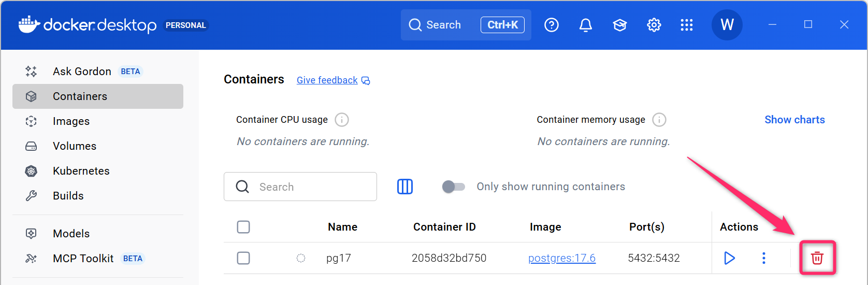Viewport: 868px width, 285px height.
Task: Go to Images in sidebar
Action: pyautogui.click(x=71, y=121)
